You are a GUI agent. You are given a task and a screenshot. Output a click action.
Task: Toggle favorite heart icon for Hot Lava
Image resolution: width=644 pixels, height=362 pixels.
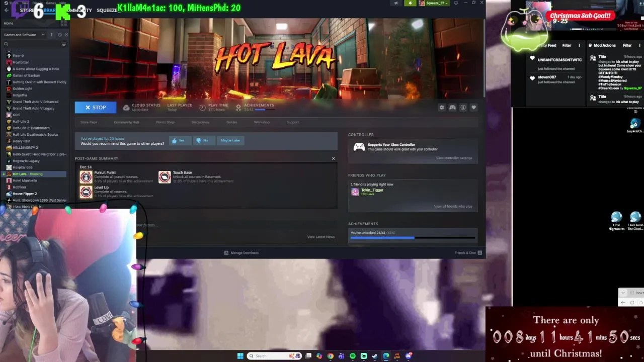tap(473, 108)
